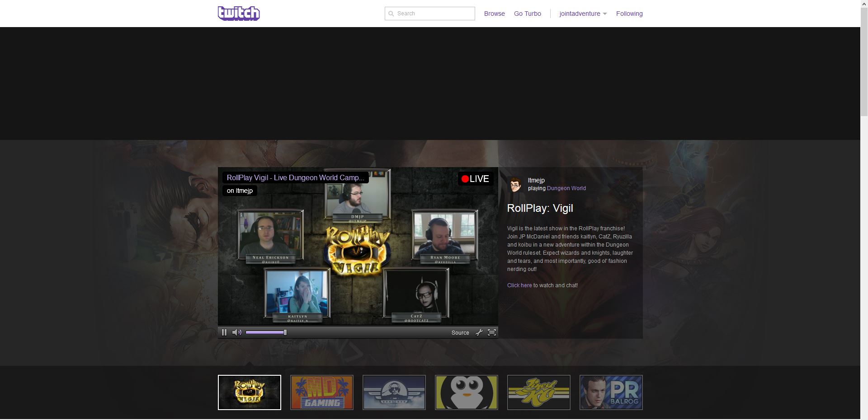The width and height of the screenshot is (868, 420).
Task: Select the penguin carousel thumbnail
Action: [x=467, y=392]
